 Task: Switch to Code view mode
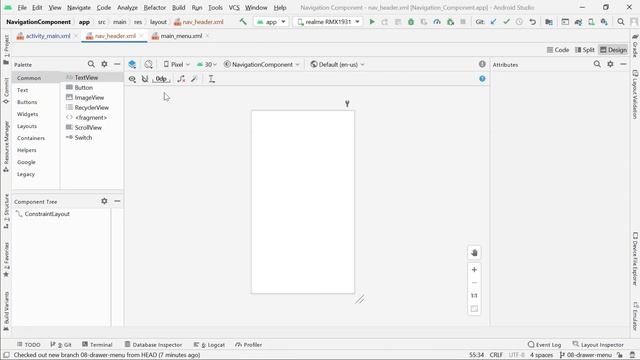pos(558,50)
